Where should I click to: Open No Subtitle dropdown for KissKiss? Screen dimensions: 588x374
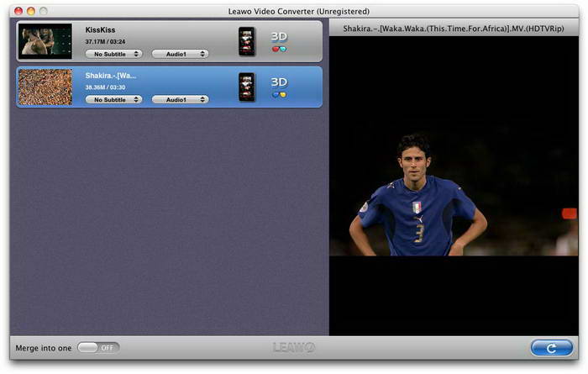(x=113, y=54)
